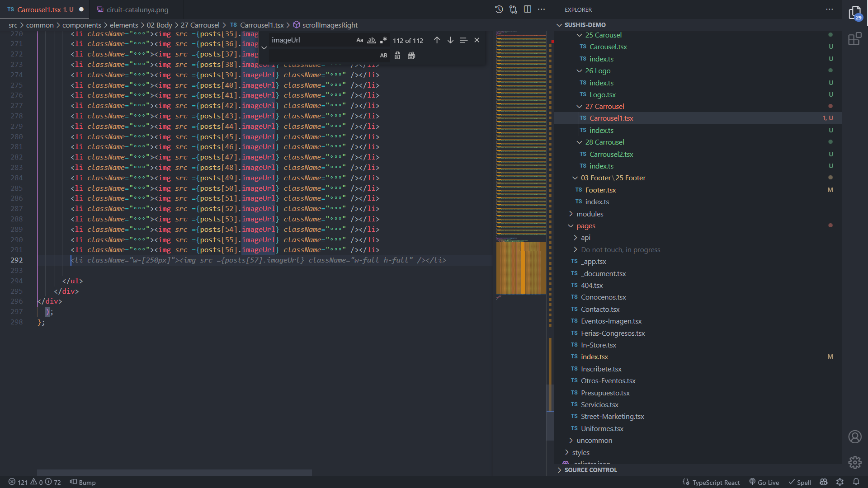Click the open changes compare icon
Screen dimensions: 868x488
513,9
